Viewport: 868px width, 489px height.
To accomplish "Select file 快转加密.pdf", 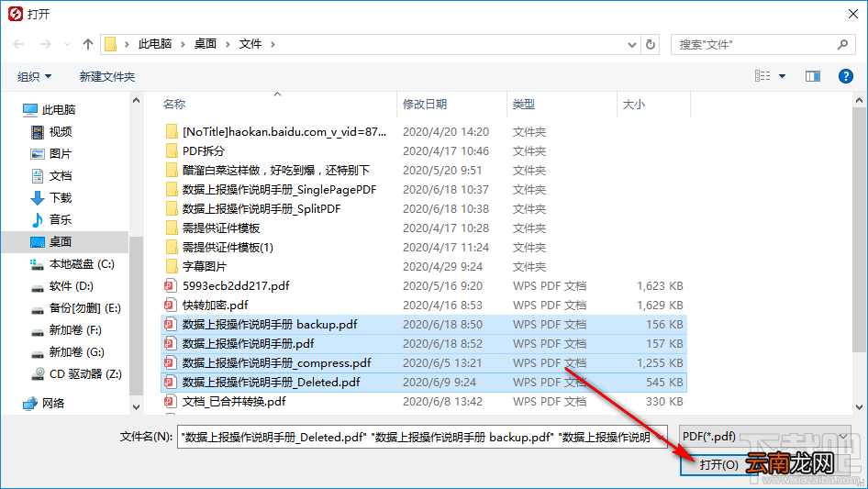I will pyautogui.click(x=424, y=306).
